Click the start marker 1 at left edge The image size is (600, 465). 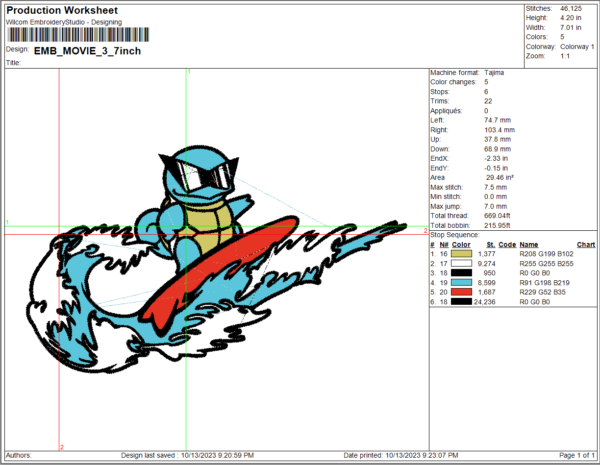(x=7, y=223)
